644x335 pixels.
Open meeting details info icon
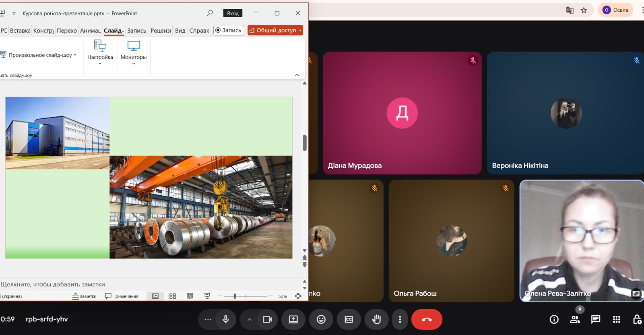[x=554, y=319]
